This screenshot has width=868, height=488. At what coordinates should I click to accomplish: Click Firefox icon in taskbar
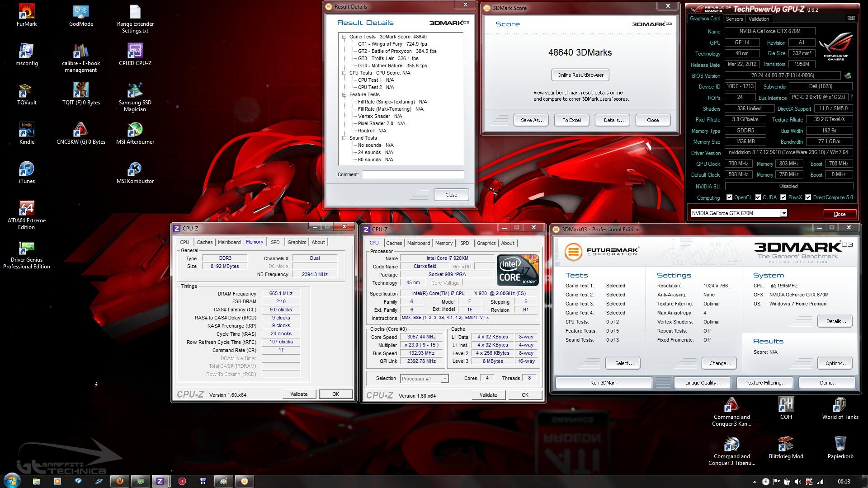119,481
